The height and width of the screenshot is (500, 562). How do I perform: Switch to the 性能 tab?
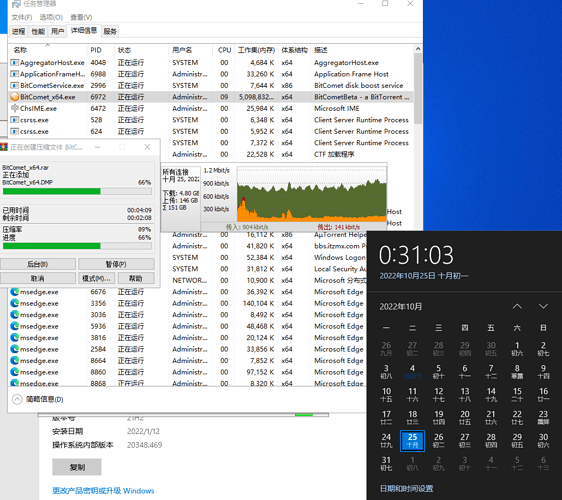(38, 32)
